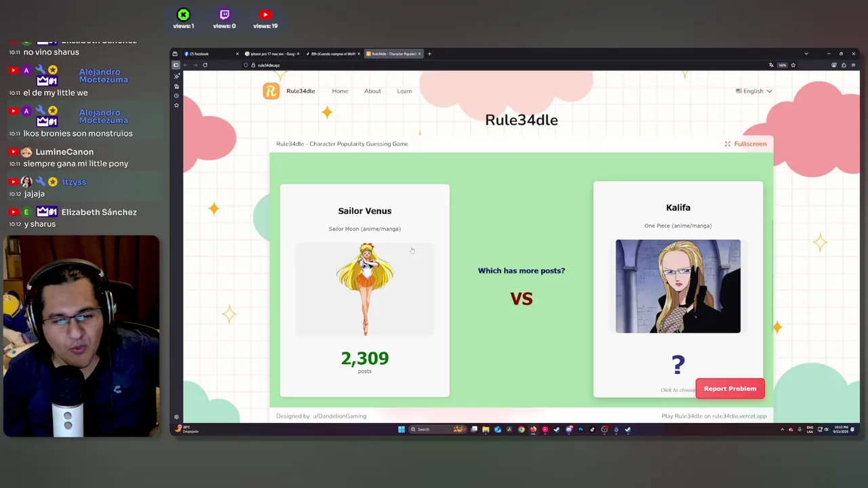The width and height of the screenshot is (868, 488).
Task: Open Google Chrome from the taskbar
Action: (x=521, y=429)
